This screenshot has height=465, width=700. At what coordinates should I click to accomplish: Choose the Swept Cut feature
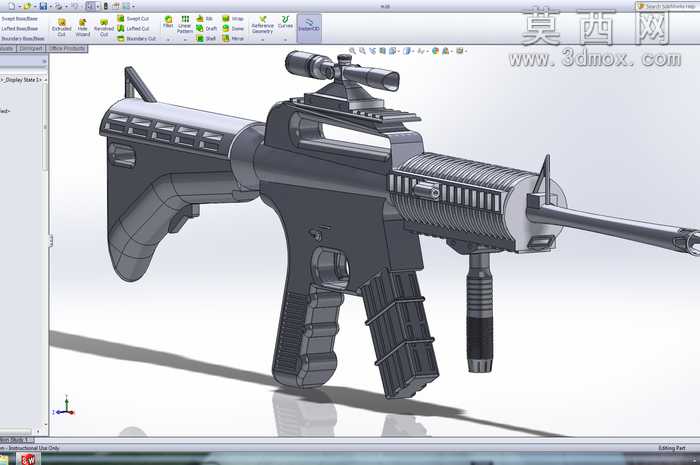pos(133,18)
